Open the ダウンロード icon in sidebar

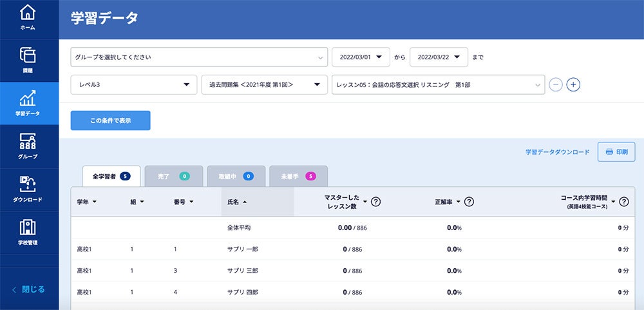pos(28,184)
